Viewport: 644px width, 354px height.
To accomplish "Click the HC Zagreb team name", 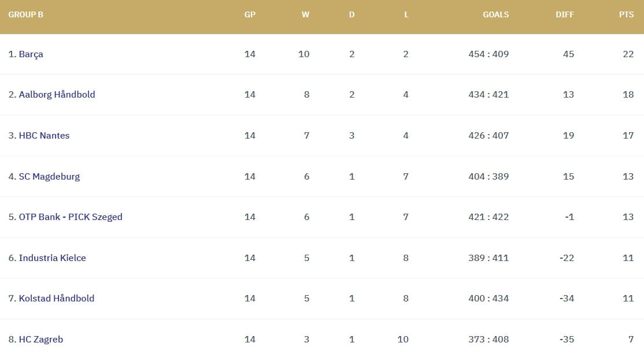I will click(40, 340).
